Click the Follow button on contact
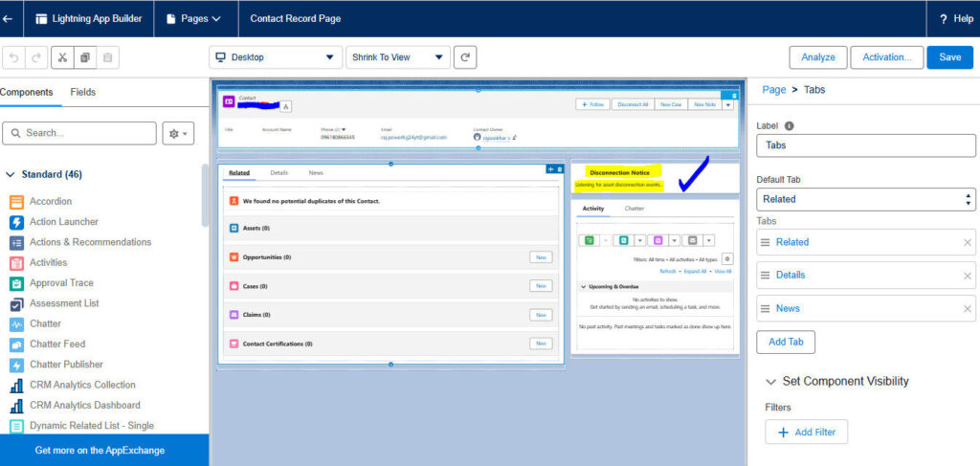The width and height of the screenshot is (980, 466). [592, 105]
